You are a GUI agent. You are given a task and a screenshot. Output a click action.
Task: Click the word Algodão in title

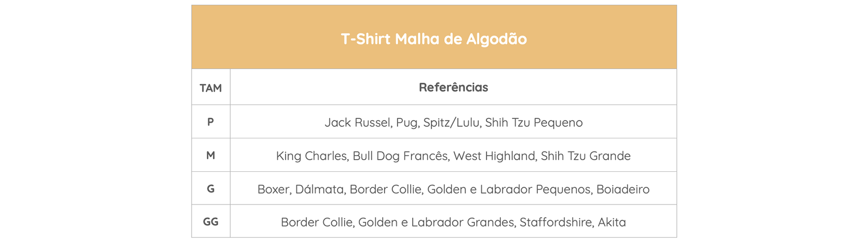[496, 39]
